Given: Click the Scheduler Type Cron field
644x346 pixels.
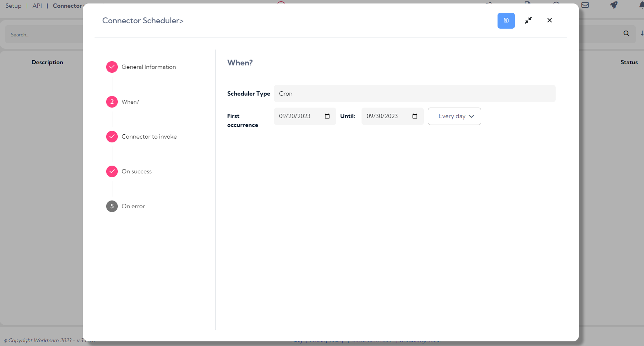Looking at the screenshot, I should 415,94.
